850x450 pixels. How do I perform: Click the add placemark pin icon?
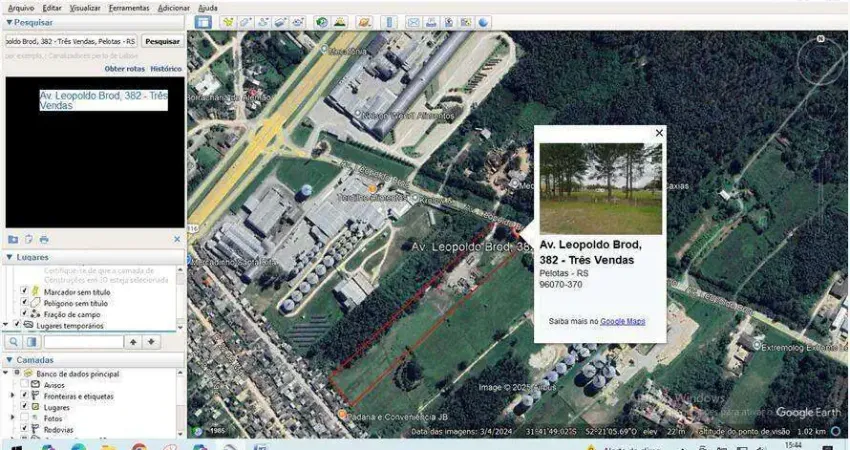[x=229, y=22]
